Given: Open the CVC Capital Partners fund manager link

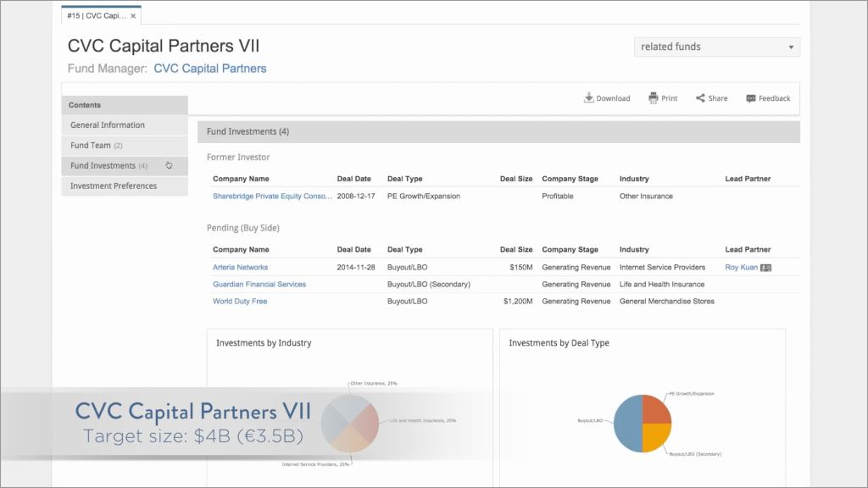Looking at the screenshot, I should (210, 69).
